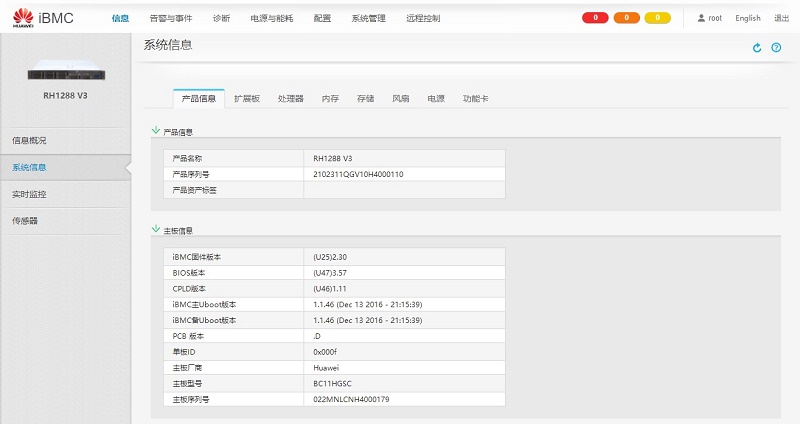
Task: Open the 告警与事件 menu
Action: 170,18
